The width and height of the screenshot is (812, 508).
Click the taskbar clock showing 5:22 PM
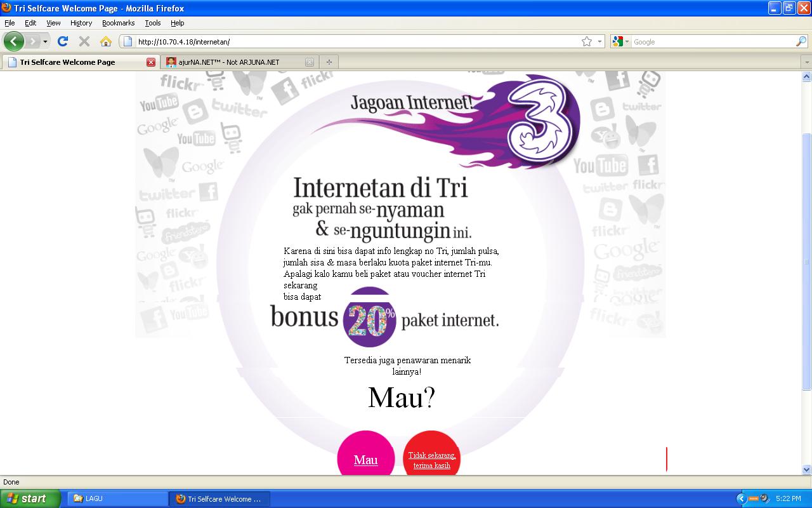(788, 499)
